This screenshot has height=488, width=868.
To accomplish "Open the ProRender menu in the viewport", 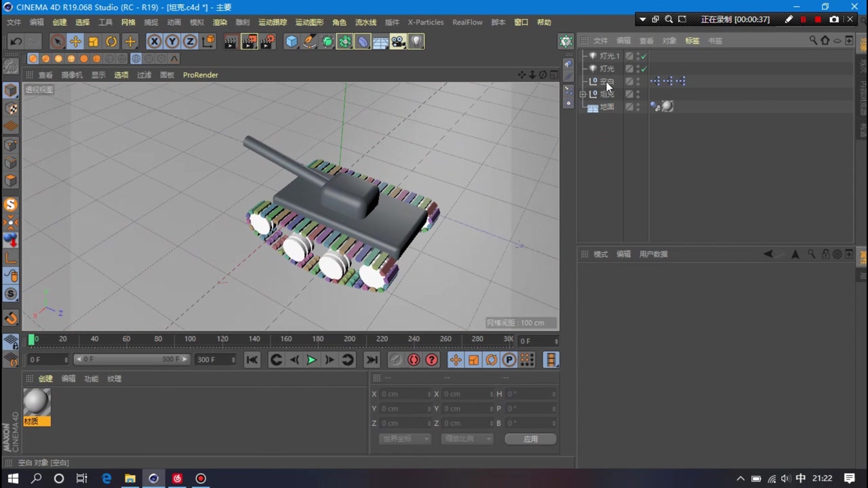I will pos(200,75).
